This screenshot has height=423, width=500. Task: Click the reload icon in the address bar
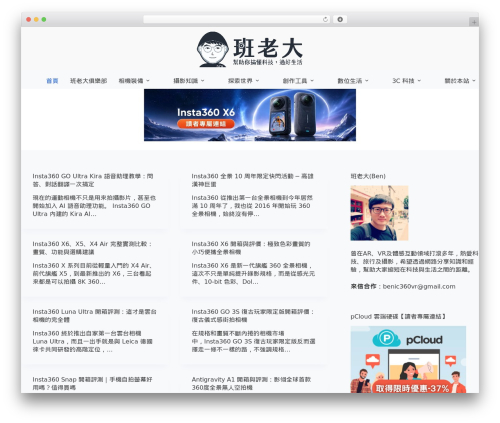[325, 19]
